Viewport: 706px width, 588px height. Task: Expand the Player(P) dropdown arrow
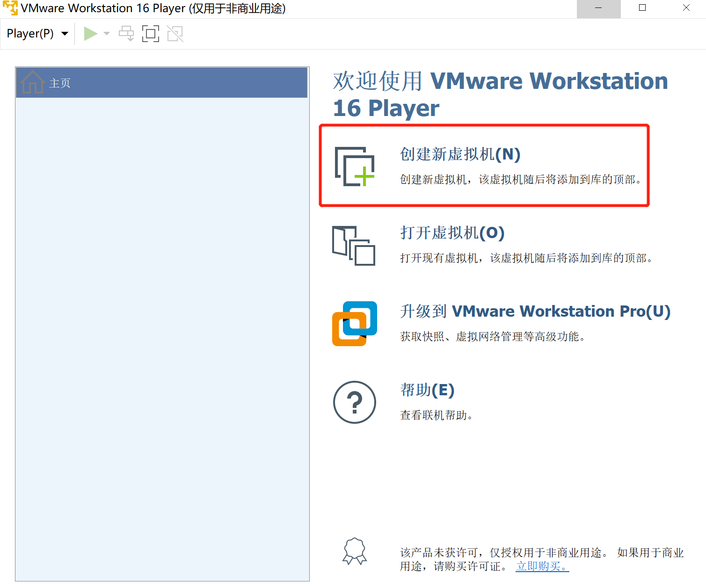click(x=65, y=34)
